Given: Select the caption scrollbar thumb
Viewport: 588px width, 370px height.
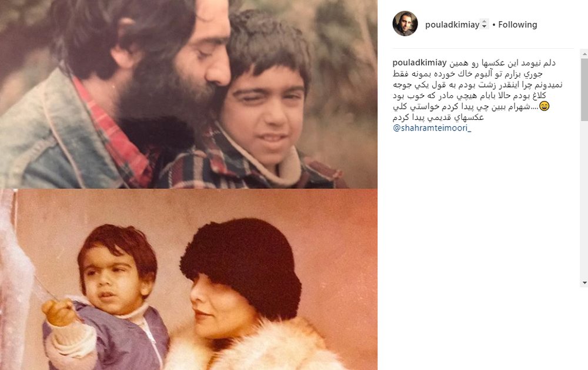Looking at the screenshot, I should point(584,89).
